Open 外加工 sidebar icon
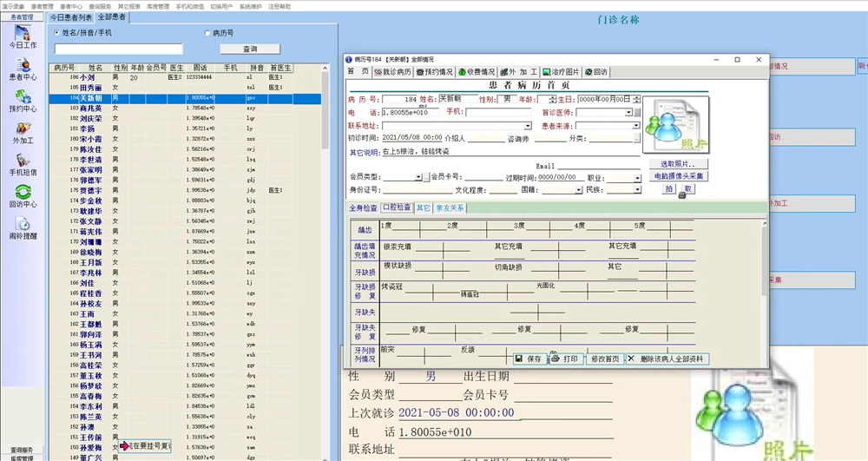 pyautogui.click(x=23, y=133)
